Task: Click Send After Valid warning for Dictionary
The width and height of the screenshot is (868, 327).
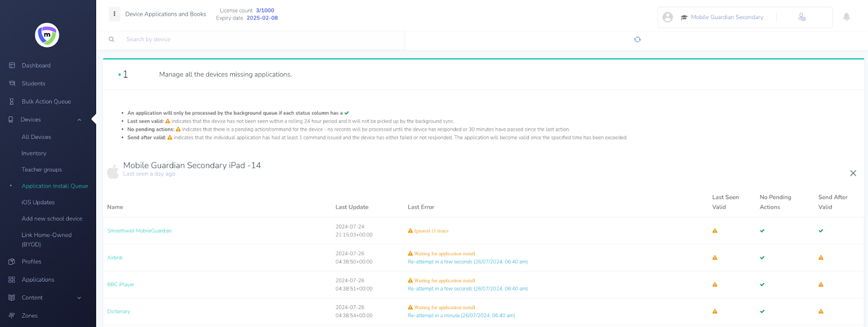Action: [821, 311]
